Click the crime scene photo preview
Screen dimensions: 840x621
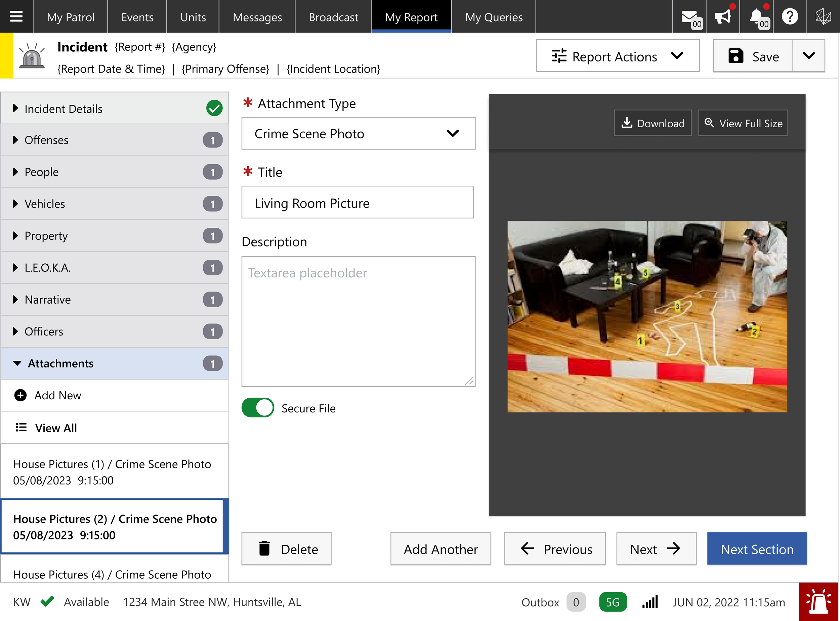coord(647,316)
